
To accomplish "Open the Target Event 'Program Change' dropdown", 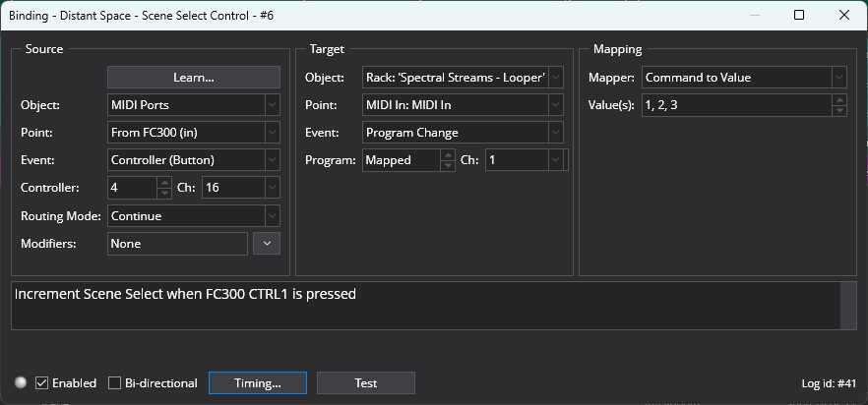I will (x=464, y=133).
